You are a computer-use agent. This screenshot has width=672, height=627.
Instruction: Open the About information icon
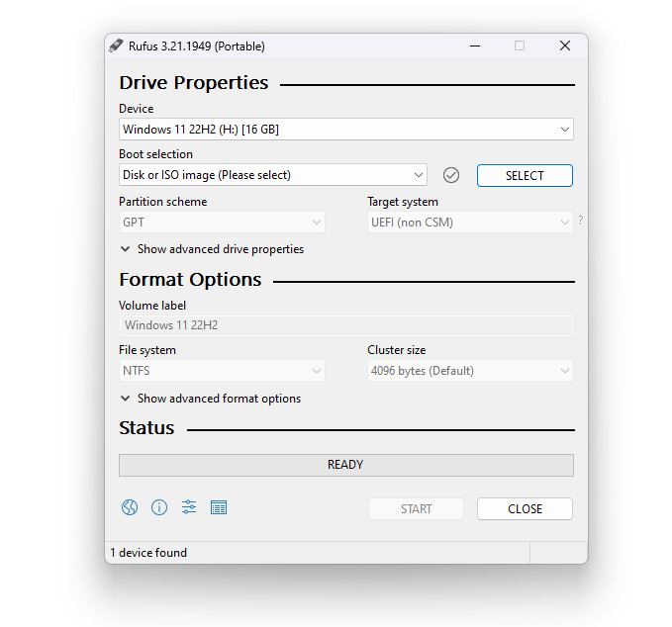coord(159,507)
